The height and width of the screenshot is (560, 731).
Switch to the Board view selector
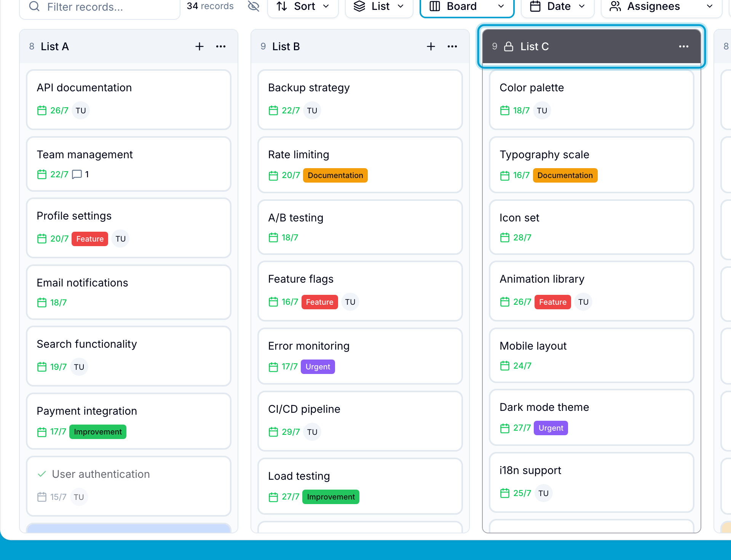467,6
